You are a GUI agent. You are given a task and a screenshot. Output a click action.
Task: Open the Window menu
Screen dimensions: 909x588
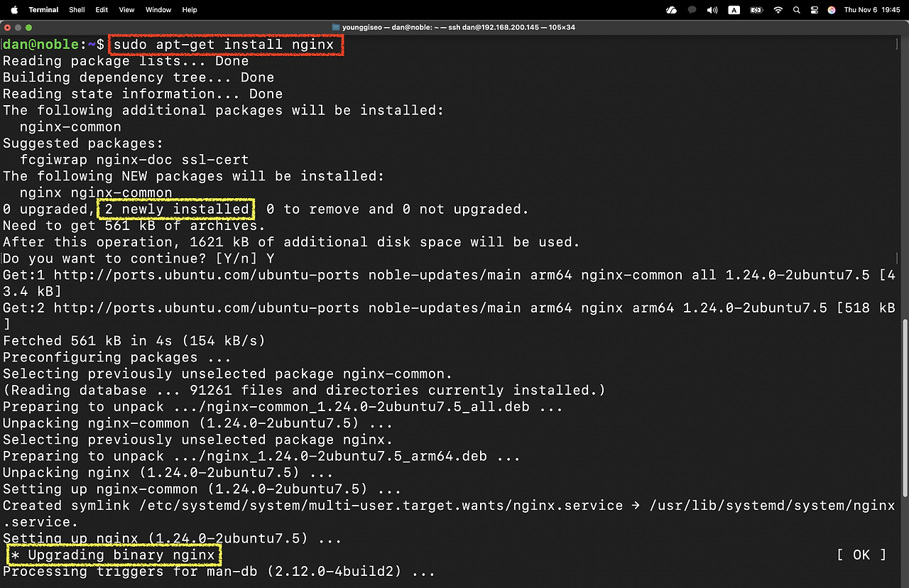point(158,10)
